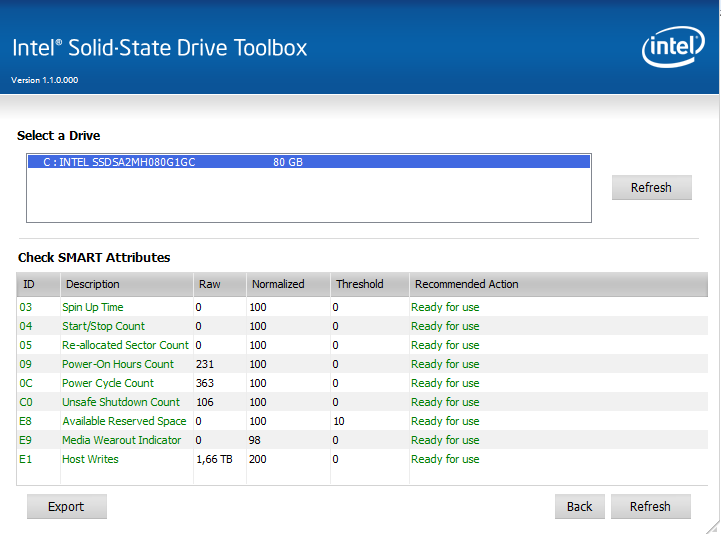
Task: Click ID E1 cell
Action: point(25,459)
